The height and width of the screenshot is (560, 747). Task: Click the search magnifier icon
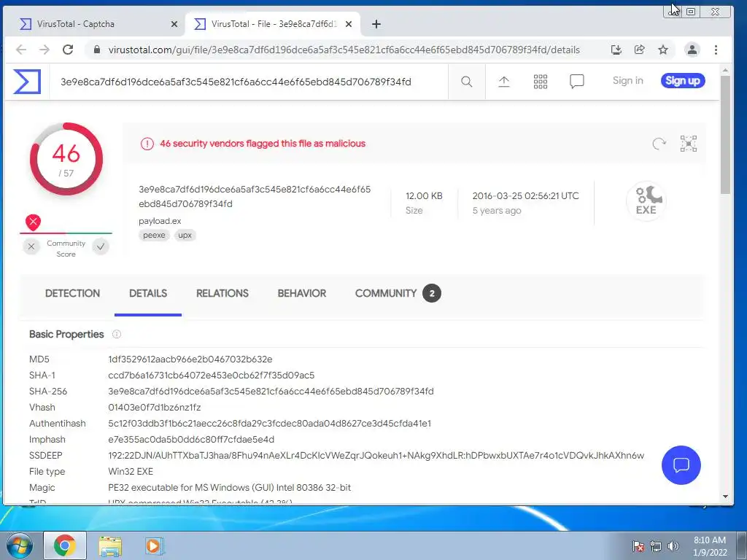coord(466,82)
